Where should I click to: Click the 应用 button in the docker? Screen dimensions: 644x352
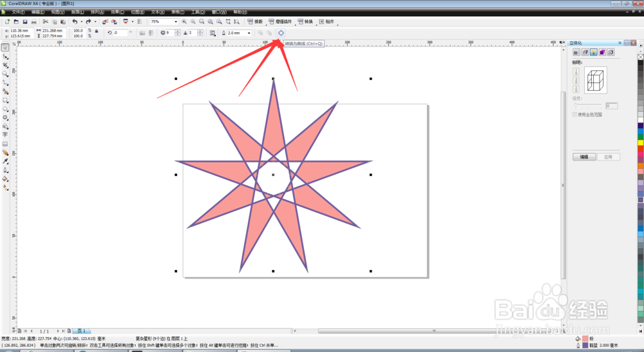pos(609,157)
